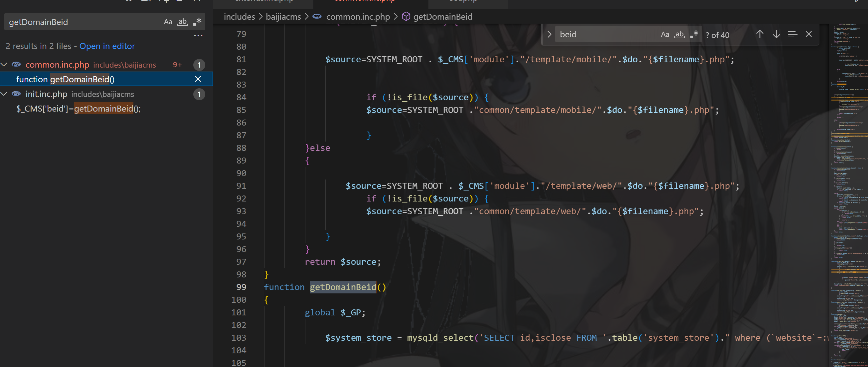Screen dimensions: 868x367
Task: Enable regex mode in the find widget
Action: [x=694, y=34]
